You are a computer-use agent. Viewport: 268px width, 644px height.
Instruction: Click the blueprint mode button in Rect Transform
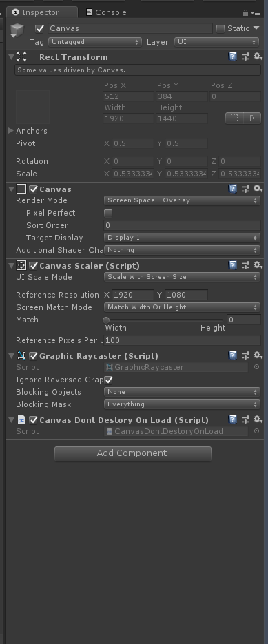[x=234, y=118]
